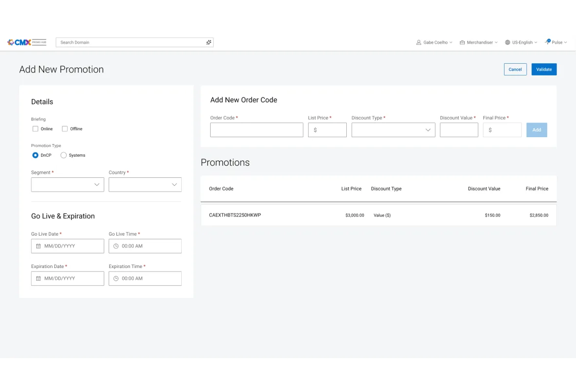Click the $2,850.00 final price cell

click(539, 215)
